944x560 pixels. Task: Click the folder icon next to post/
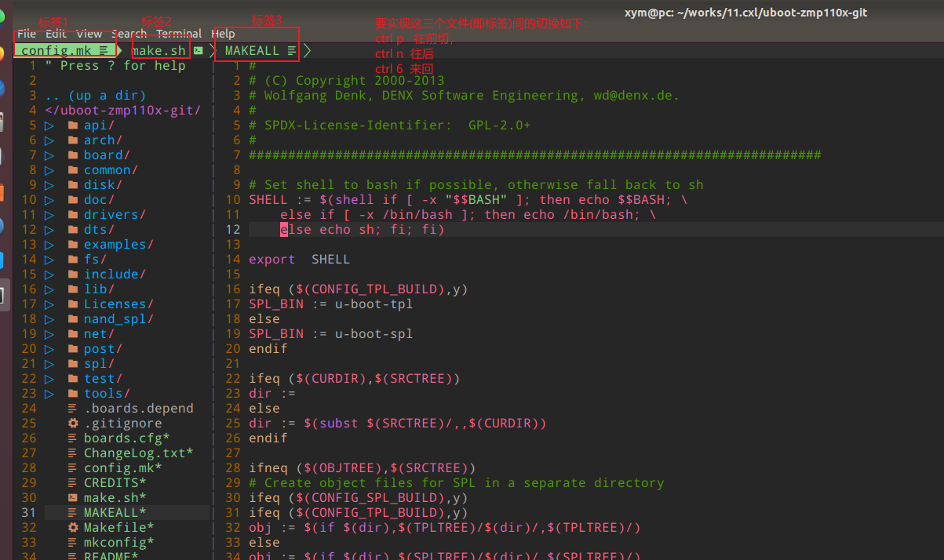click(x=72, y=349)
